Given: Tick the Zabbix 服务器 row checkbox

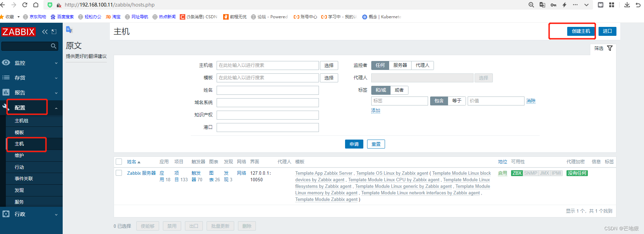Looking at the screenshot, I should pyautogui.click(x=119, y=173).
